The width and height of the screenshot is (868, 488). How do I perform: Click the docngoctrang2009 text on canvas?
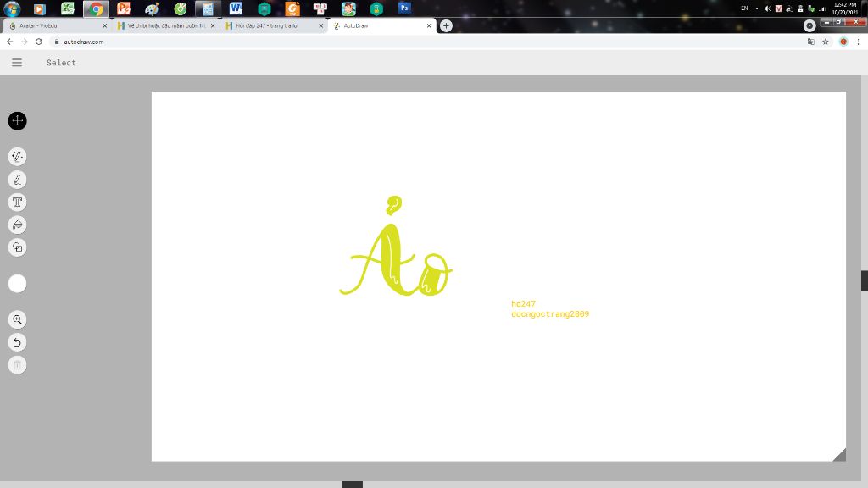pos(550,313)
